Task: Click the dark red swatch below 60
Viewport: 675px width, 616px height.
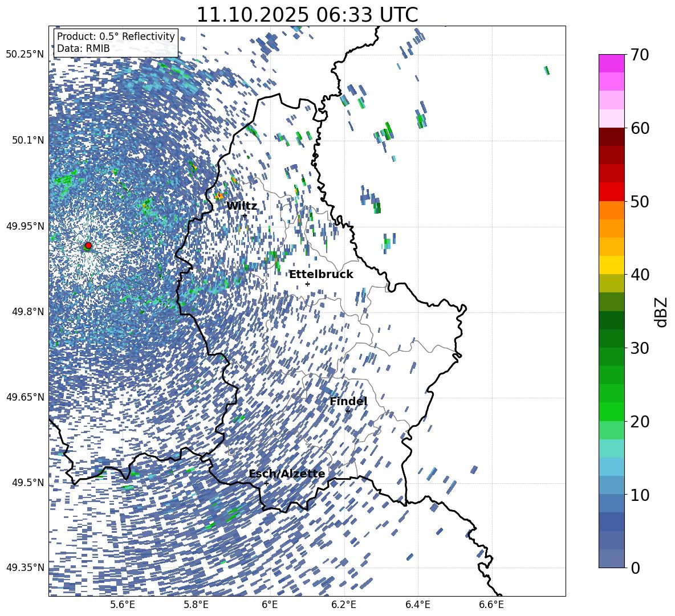Action: coord(611,137)
